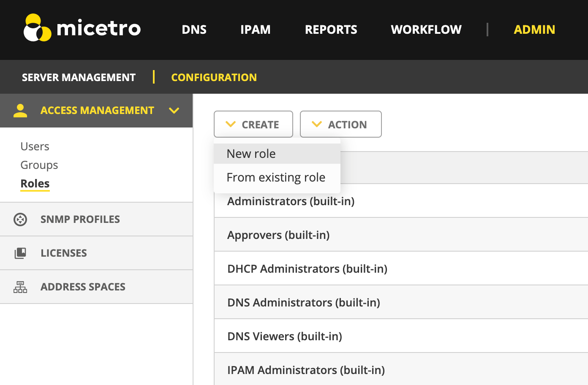Click the Micetro logo icon
This screenshot has height=385, width=588.
[37, 28]
